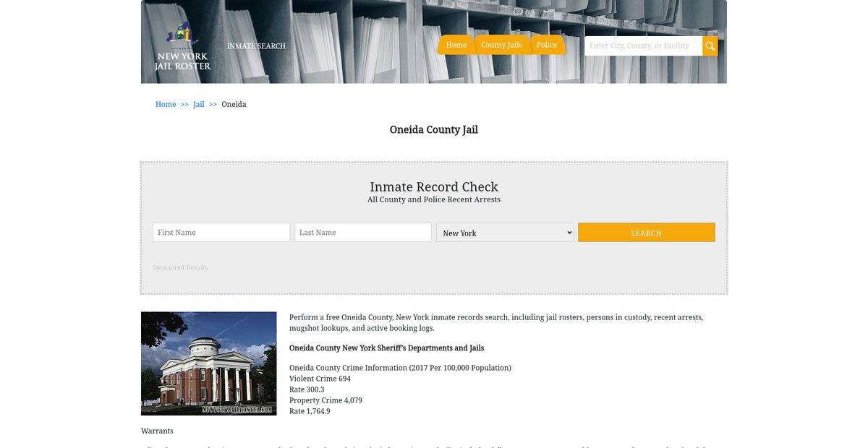Click the First Name input field
The height and width of the screenshot is (448, 868).
(221, 233)
